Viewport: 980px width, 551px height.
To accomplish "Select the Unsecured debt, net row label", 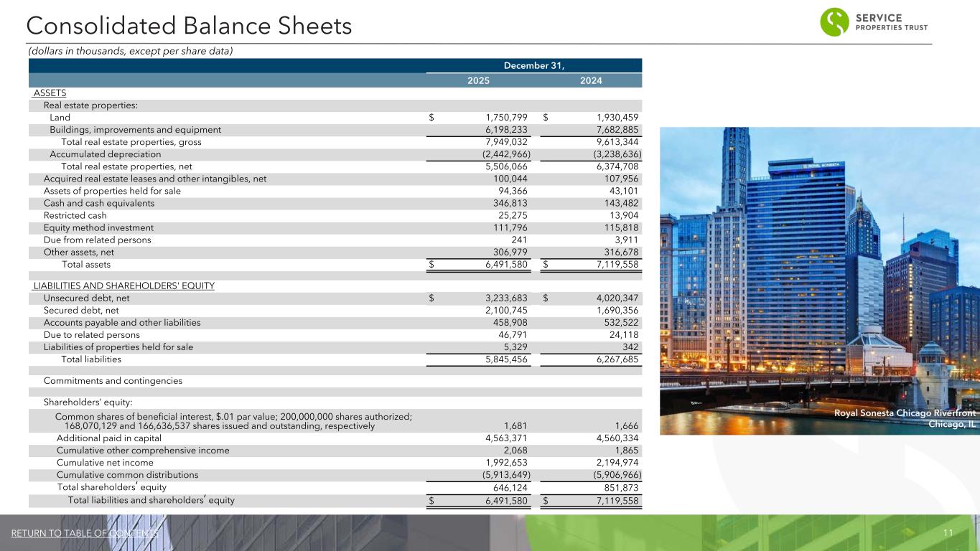I will [x=87, y=298].
